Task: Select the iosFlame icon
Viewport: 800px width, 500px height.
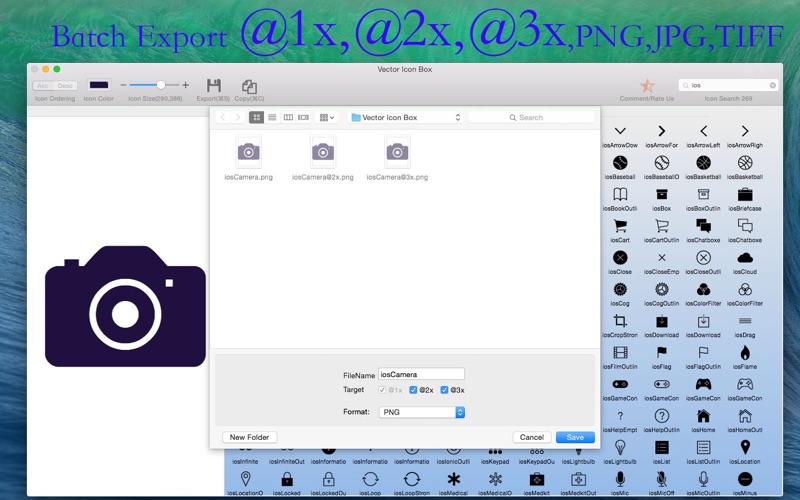Action: click(745, 353)
